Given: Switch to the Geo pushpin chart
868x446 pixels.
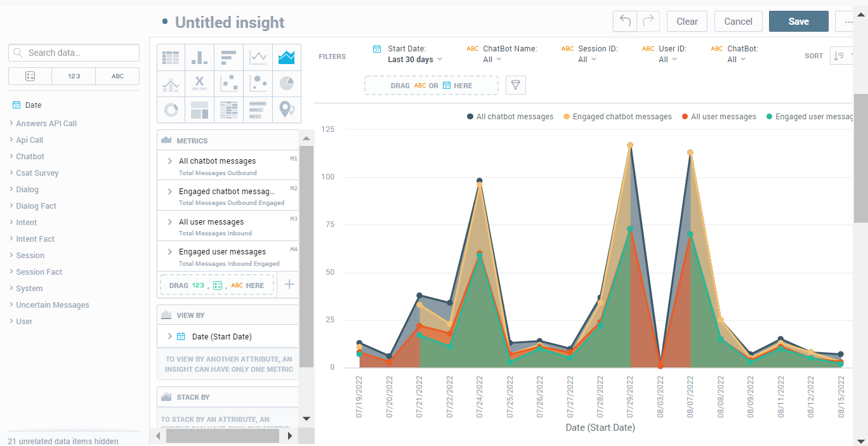Looking at the screenshot, I should 287,109.
